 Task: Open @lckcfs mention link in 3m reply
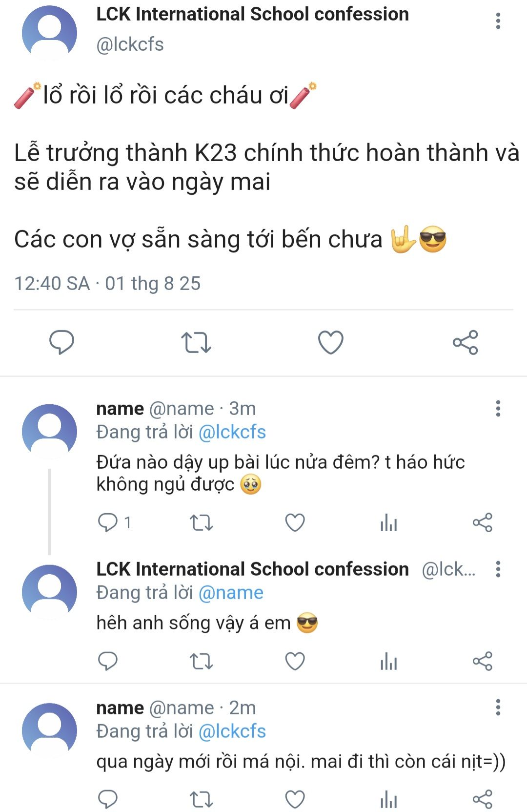(x=232, y=432)
